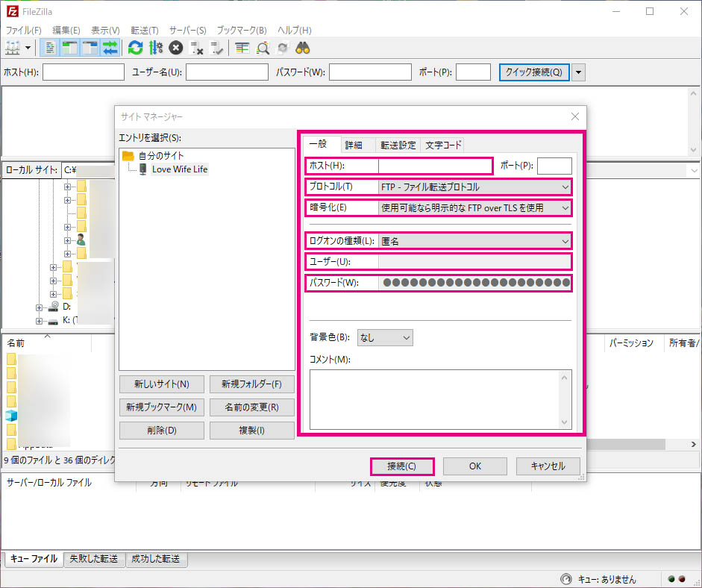Open directory comparison toolbar icon
702x588 pixels.
[x=242, y=48]
